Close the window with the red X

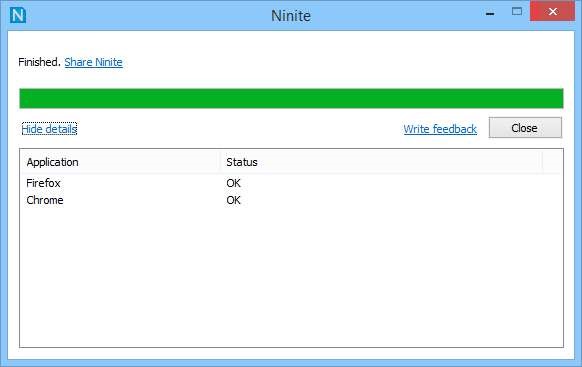tap(552, 12)
